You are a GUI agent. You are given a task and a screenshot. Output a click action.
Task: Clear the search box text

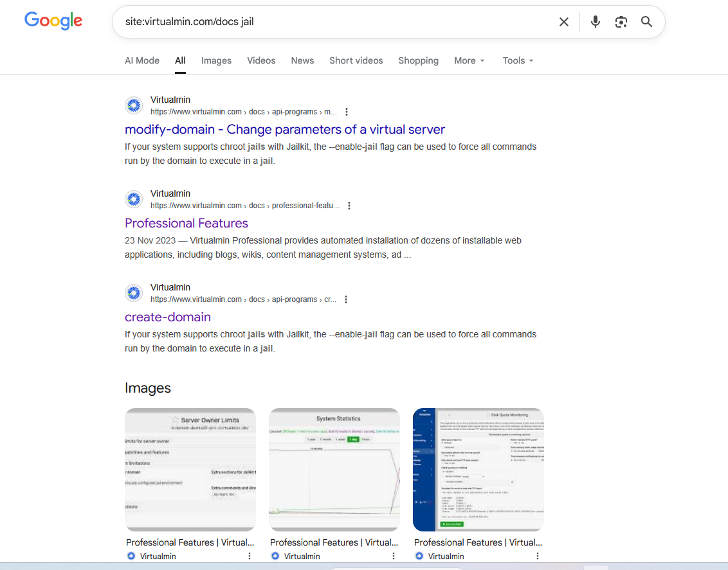[x=564, y=22]
